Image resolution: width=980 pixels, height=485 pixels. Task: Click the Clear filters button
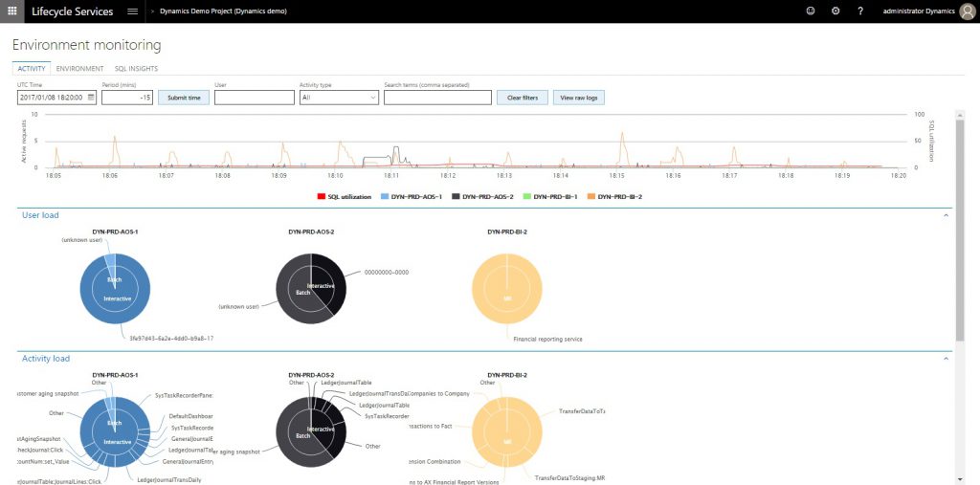coord(523,98)
